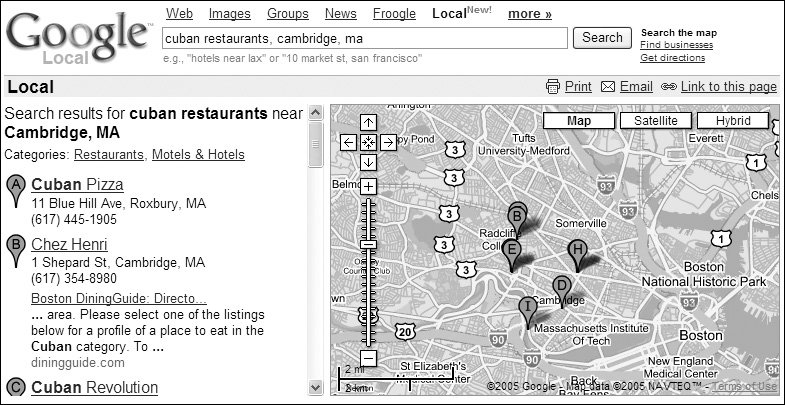Open the Cuban Revolution listing
Viewport: 785px width, 405px height.
tap(94, 387)
